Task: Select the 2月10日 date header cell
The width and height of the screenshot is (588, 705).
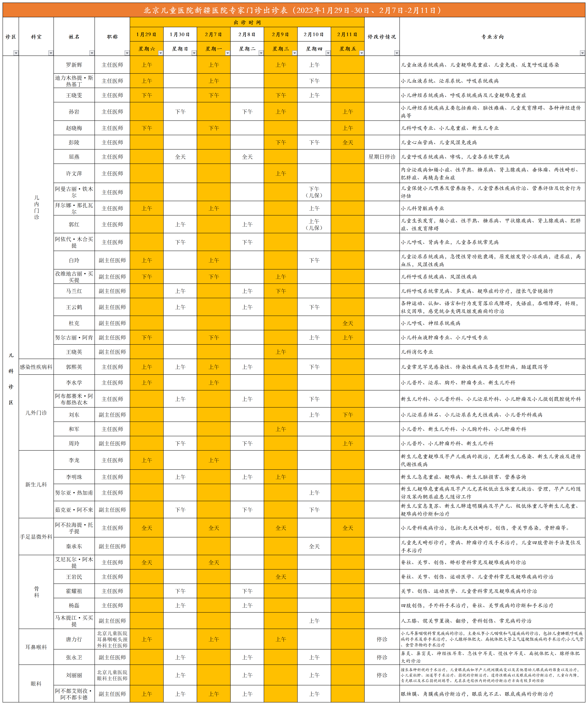Action: [x=314, y=35]
